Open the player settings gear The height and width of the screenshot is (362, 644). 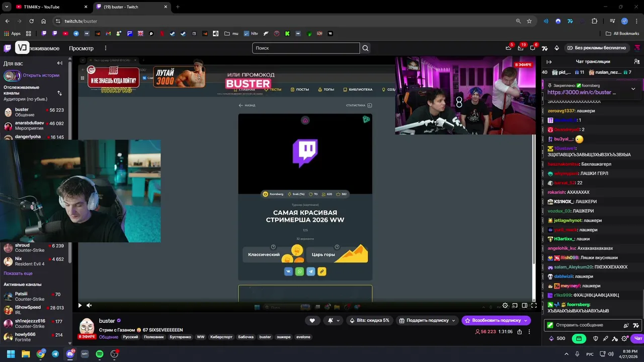[505, 305]
